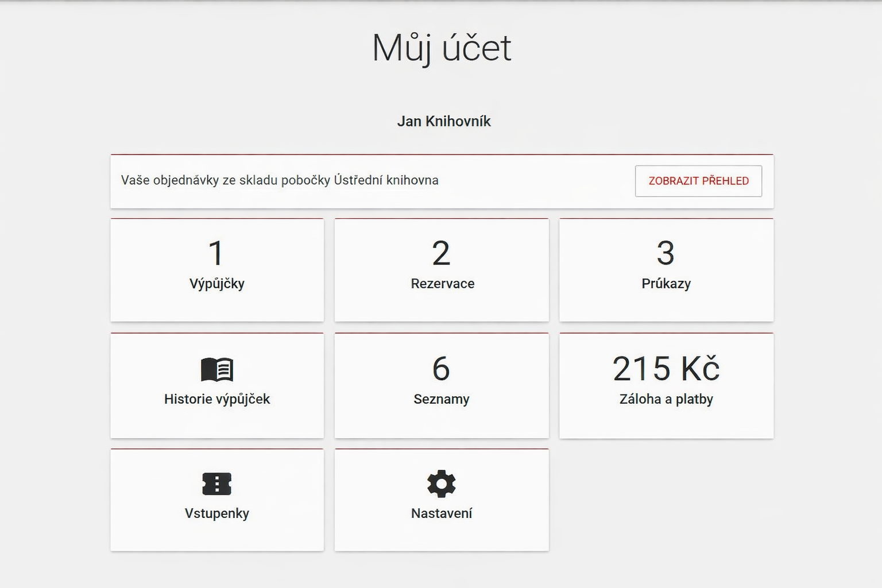Click the number 1 loans count
Screen dimensions: 882x588
click(x=216, y=253)
